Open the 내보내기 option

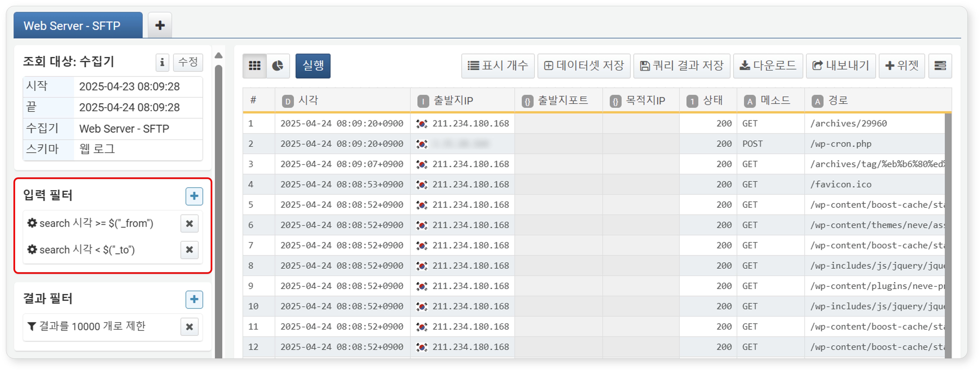tap(840, 66)
